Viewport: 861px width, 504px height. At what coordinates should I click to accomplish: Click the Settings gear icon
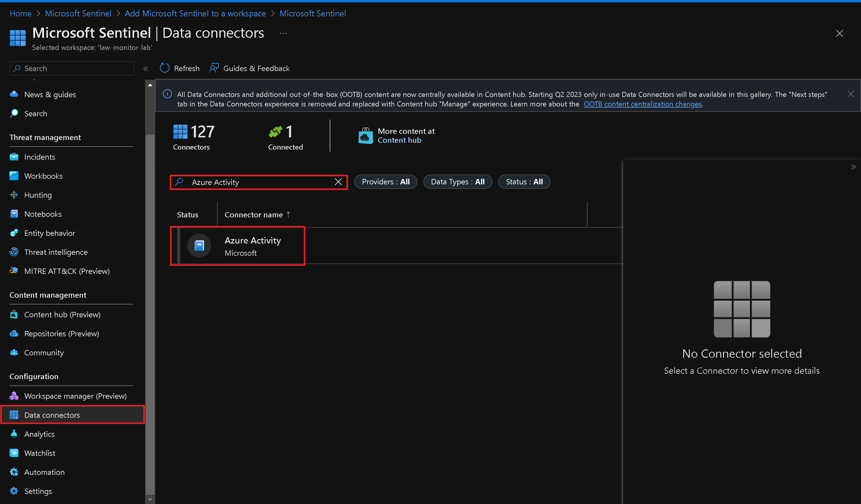click(x=14, y=491)
